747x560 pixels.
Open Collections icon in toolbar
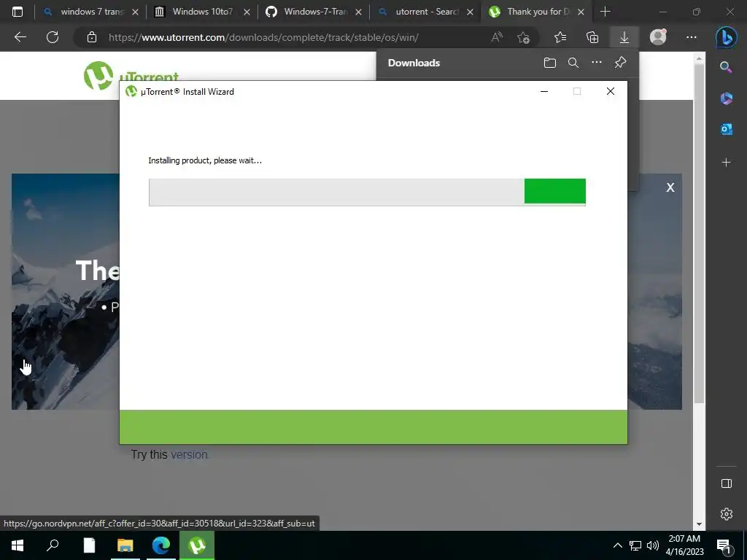pyautogui.click(x=592, y=37)
